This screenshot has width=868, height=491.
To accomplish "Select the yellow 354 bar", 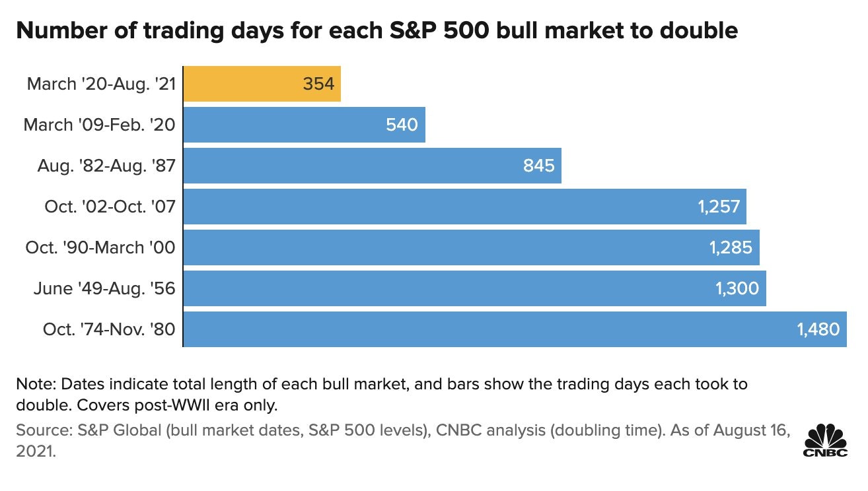I will pyautogui.click(x=262, y=84).
